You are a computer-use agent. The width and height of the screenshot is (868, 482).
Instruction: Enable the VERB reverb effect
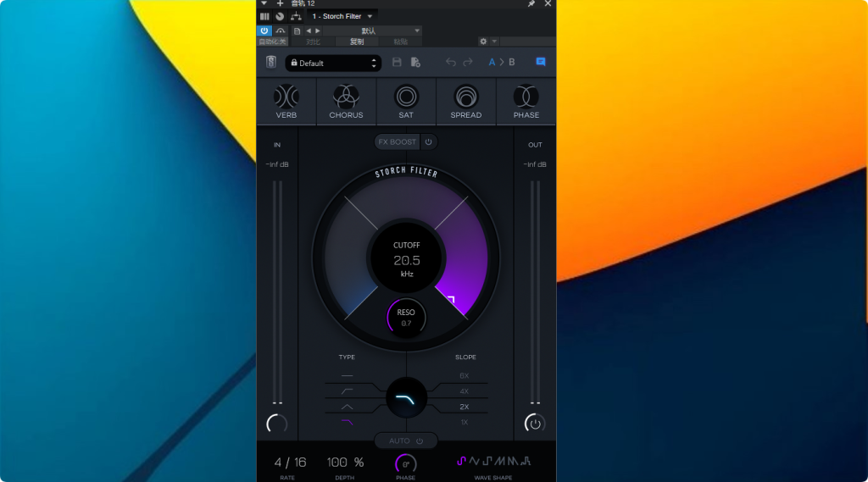pyautogui.click(x=287, y=102)
